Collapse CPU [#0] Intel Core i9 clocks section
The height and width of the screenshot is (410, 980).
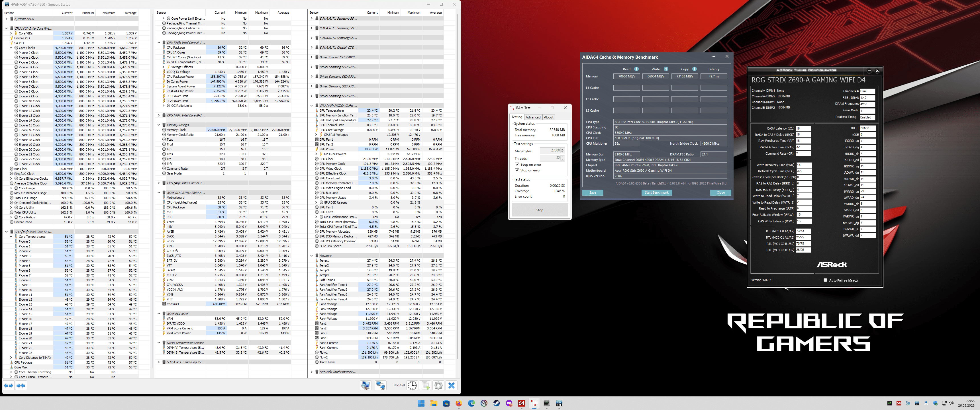pos(7,28)
